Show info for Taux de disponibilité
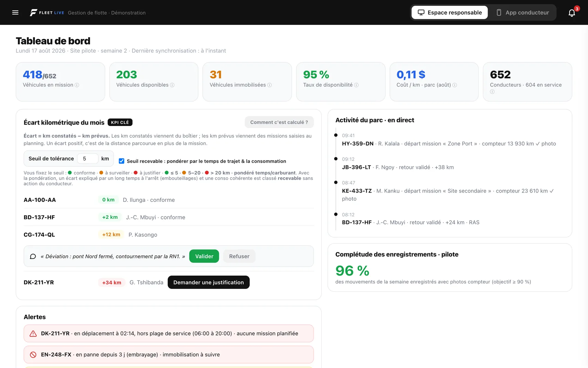 click(x=356, y=85)
